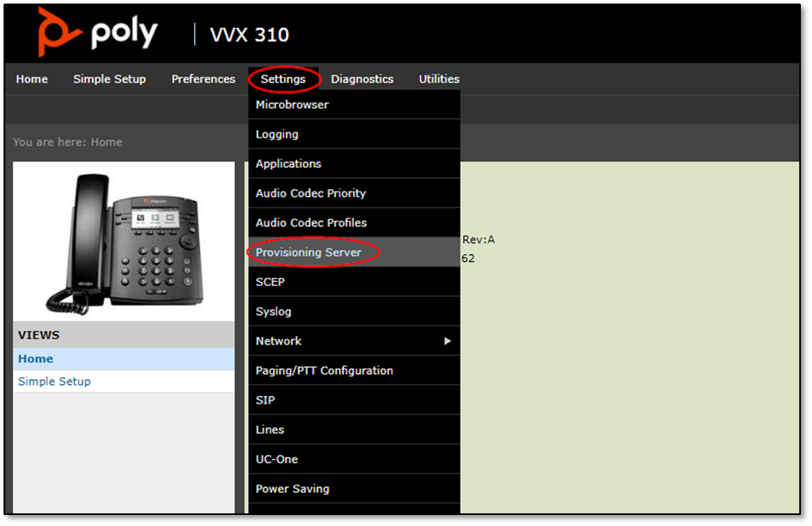Select Logging in Settings dropdown
This screenshot has width=812, height=526.
(354, 134)
